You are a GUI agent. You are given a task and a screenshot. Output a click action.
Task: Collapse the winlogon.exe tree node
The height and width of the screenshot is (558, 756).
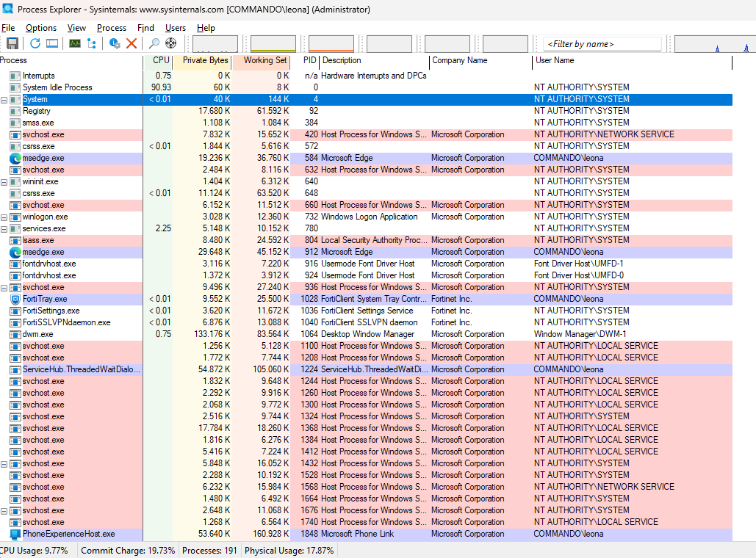4,217
